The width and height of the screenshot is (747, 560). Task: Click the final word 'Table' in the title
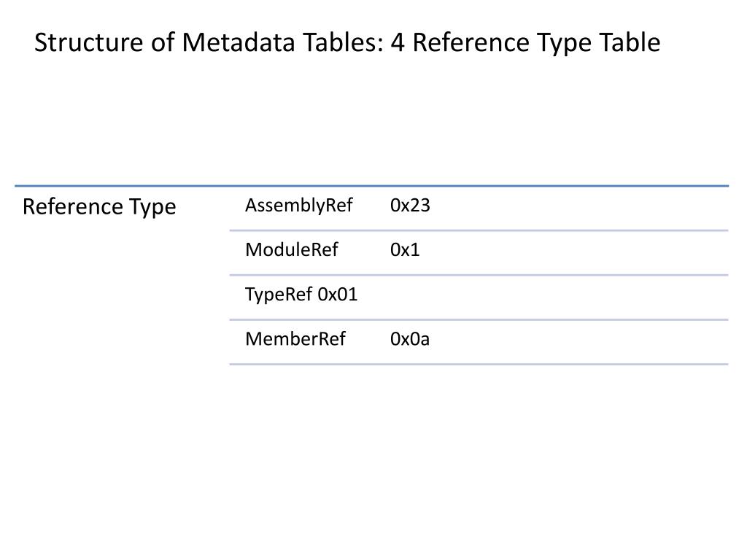[630, 42]
